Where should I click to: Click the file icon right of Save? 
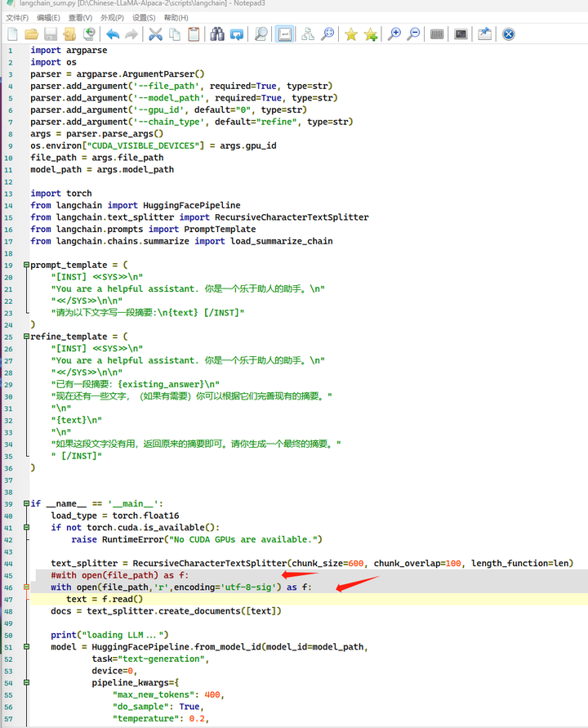click(69, 33)
